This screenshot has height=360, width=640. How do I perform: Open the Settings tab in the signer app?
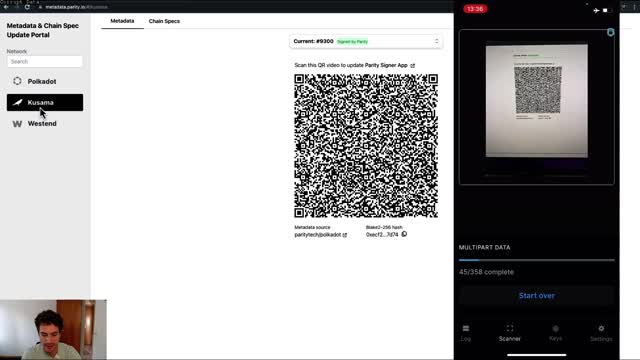[601, 333]
